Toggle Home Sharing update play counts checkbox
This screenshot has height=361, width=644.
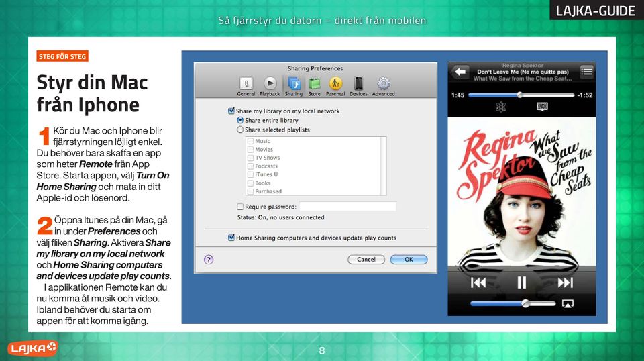231,238
